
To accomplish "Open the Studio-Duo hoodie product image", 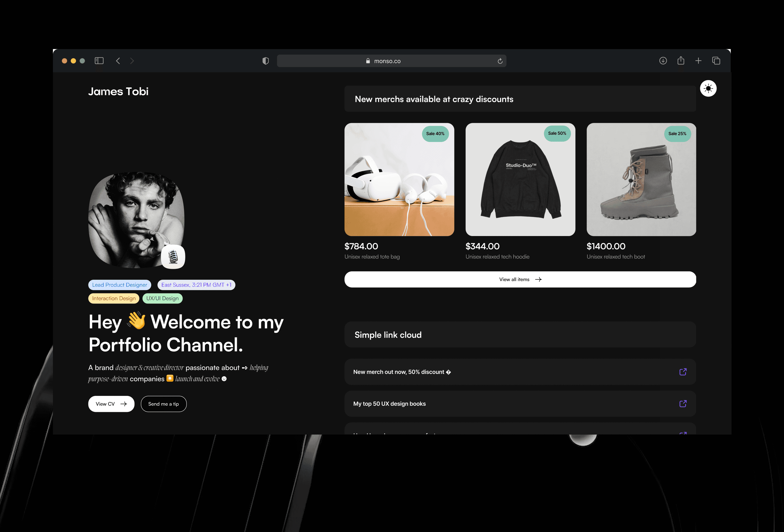I will (520, 179).
